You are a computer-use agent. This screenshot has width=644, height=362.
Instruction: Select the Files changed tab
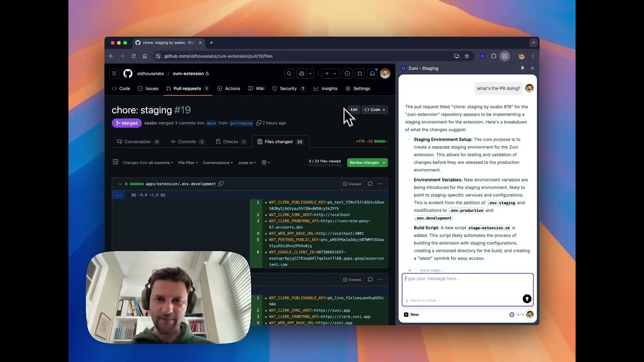[280, 142]
